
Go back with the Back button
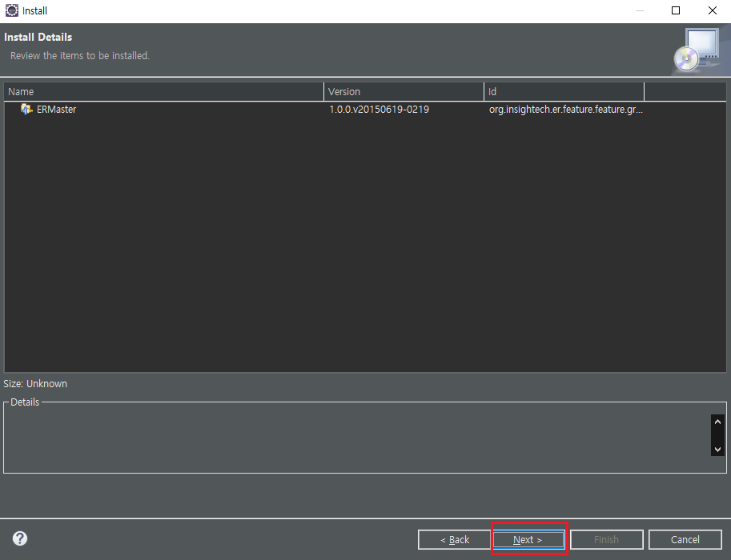pyautogui.click(x=455, y=539)
